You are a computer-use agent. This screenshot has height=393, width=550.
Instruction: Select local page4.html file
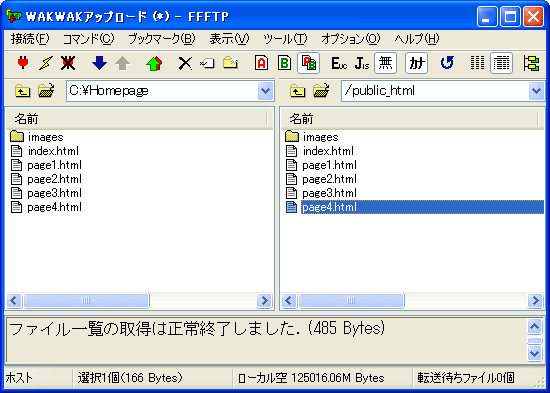click(46, 207)
